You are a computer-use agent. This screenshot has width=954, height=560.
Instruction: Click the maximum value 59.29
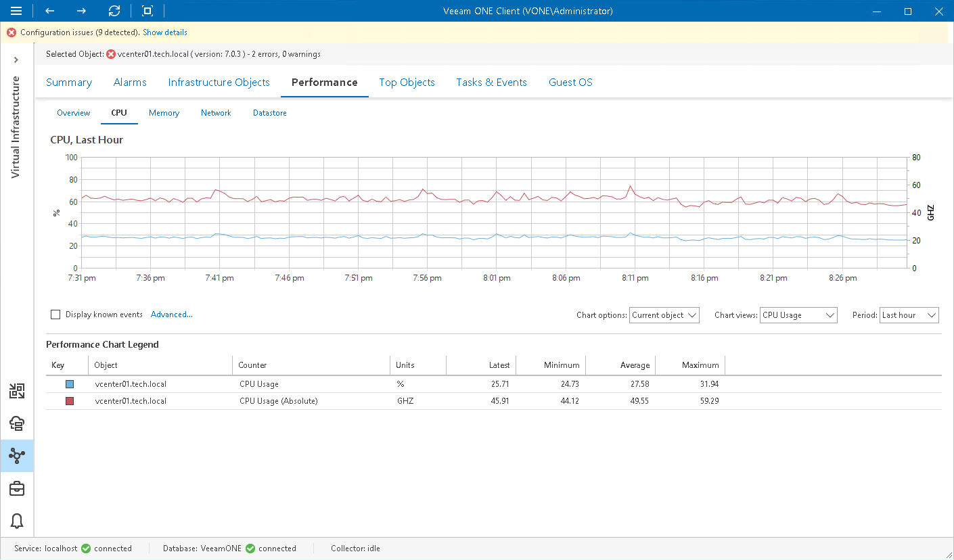coord(709,401)
